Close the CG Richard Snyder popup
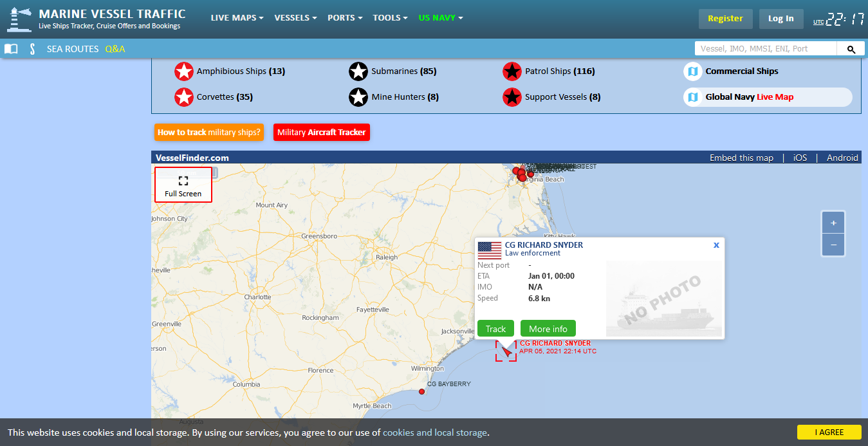This screenshot has width=868, height=446. 716,245
